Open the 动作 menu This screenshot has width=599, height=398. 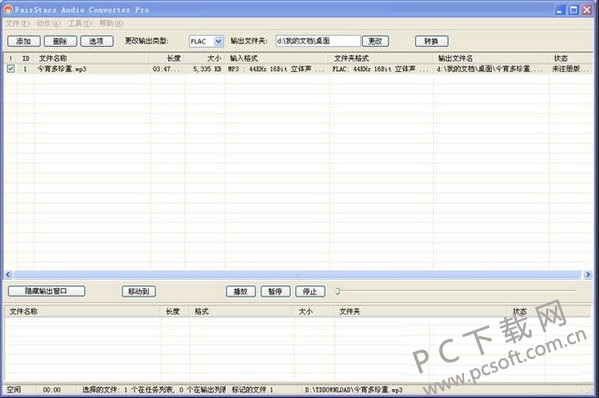(x=49, y=24)
